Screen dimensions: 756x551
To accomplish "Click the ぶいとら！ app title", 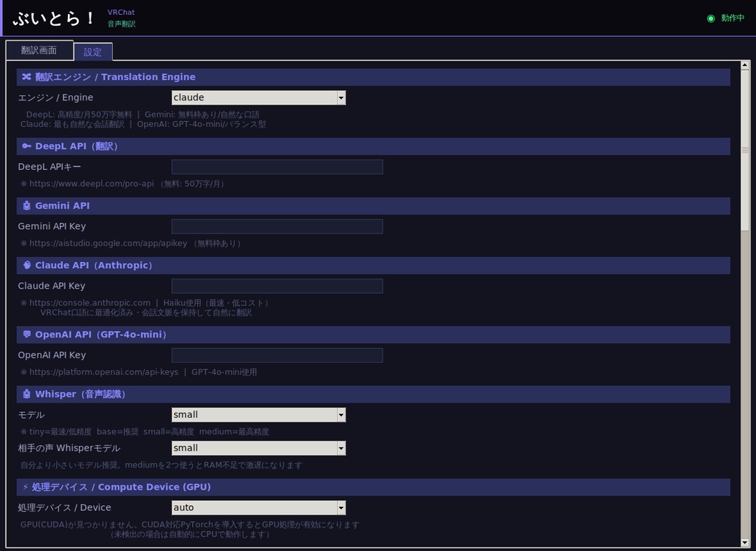I will 53,18.
